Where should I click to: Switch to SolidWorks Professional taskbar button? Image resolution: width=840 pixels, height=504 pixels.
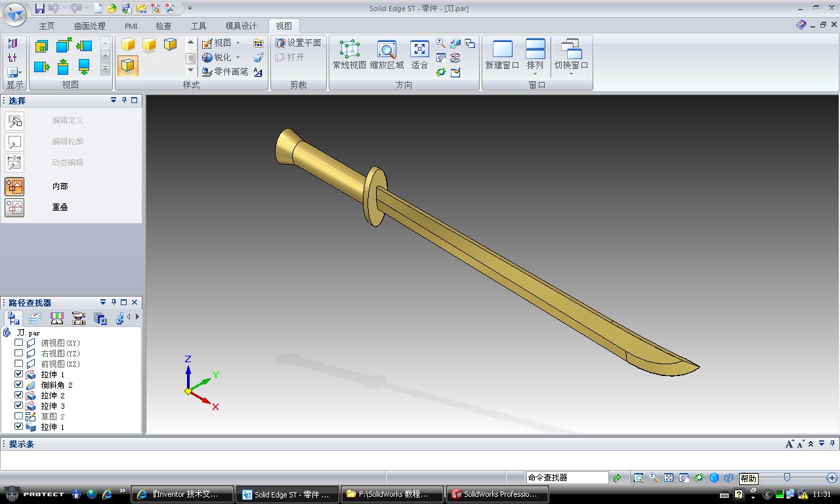[497, 494]
